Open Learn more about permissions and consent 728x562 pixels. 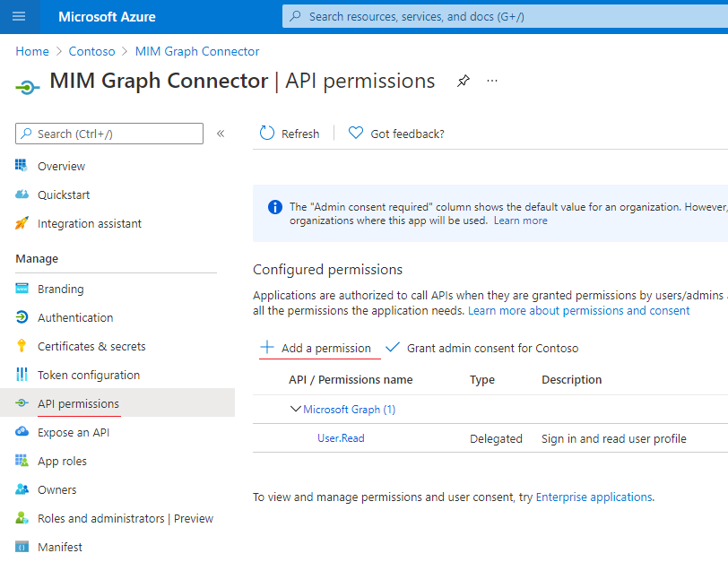[578, 310]
